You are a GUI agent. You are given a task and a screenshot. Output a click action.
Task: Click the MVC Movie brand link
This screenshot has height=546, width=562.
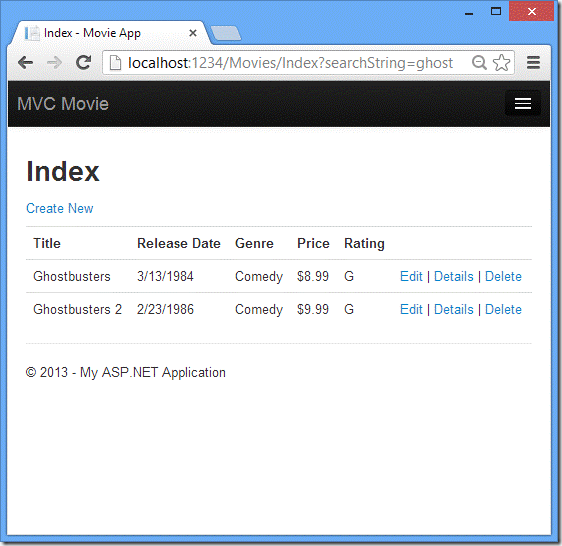(63, 104)
